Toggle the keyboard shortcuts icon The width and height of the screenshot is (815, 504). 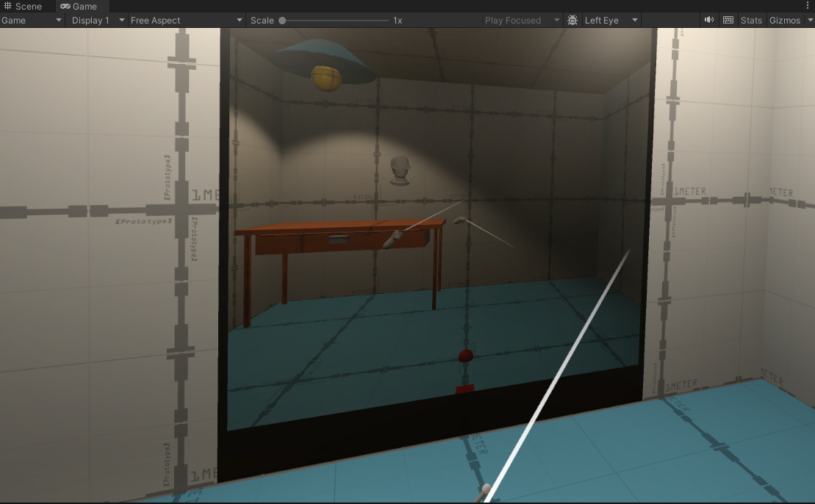pos(728,21)
